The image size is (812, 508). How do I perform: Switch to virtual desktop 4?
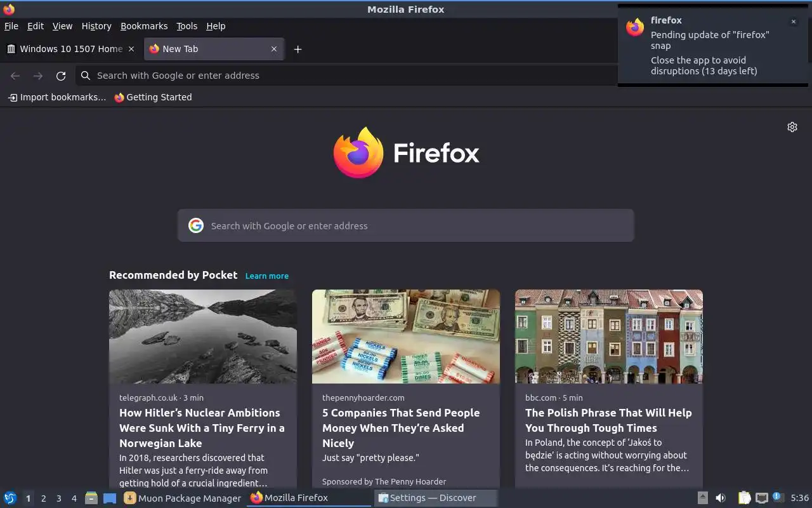(x=74, y=498)
